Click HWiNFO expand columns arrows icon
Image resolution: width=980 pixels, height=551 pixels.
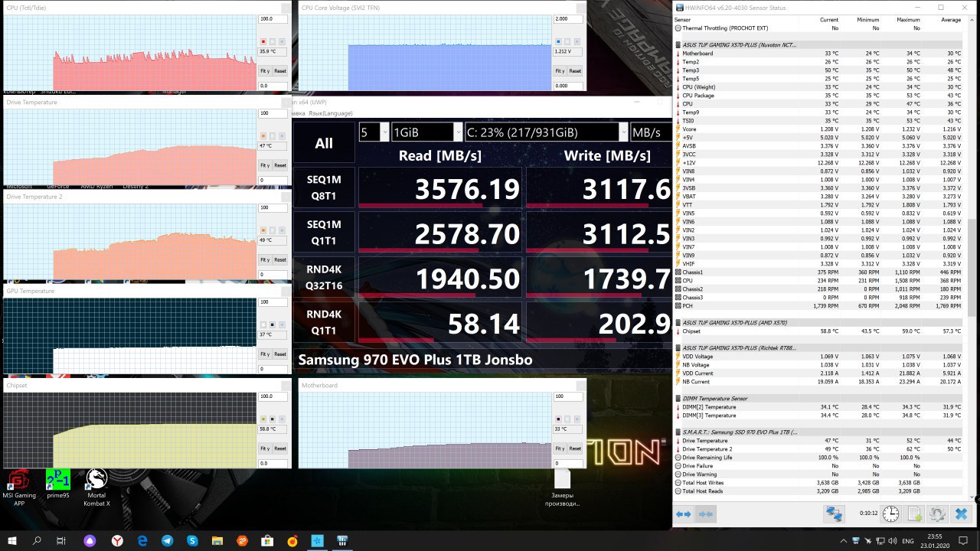click(684, 514)
